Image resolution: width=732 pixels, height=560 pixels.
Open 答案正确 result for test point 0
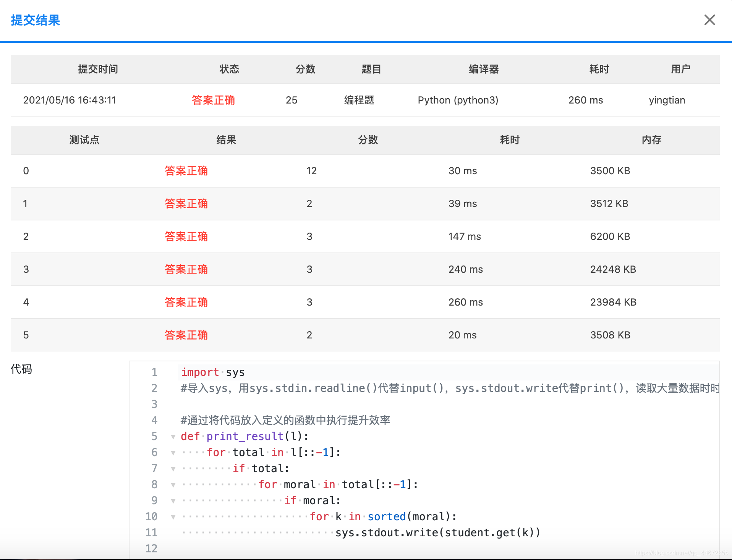[x=186, y=171]
